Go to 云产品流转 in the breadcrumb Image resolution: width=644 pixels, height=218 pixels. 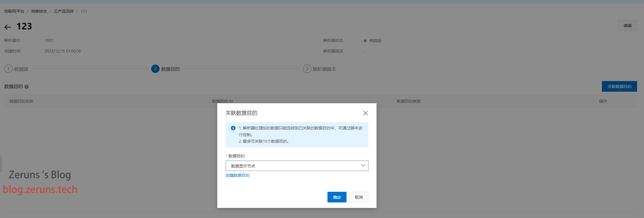point(64,11)
